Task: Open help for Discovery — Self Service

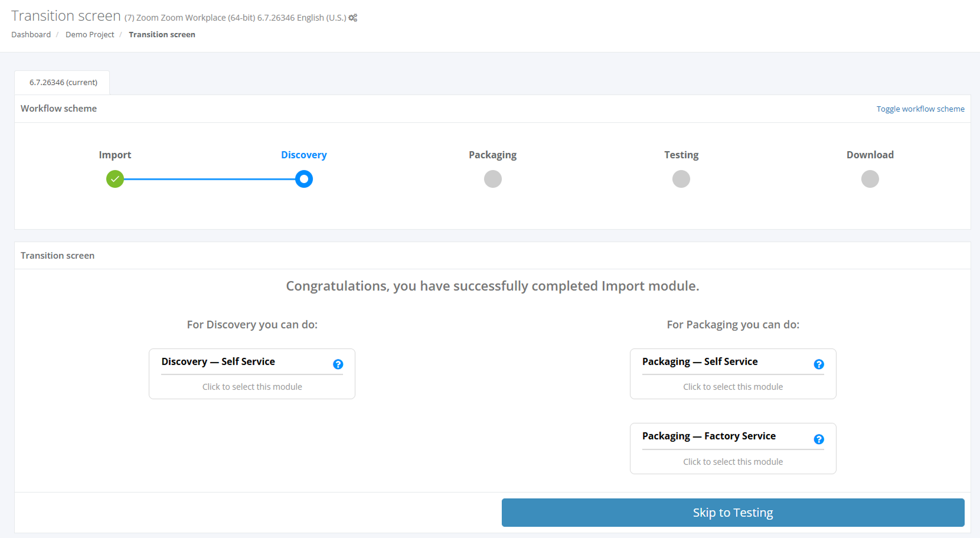Action: point(338,364)
